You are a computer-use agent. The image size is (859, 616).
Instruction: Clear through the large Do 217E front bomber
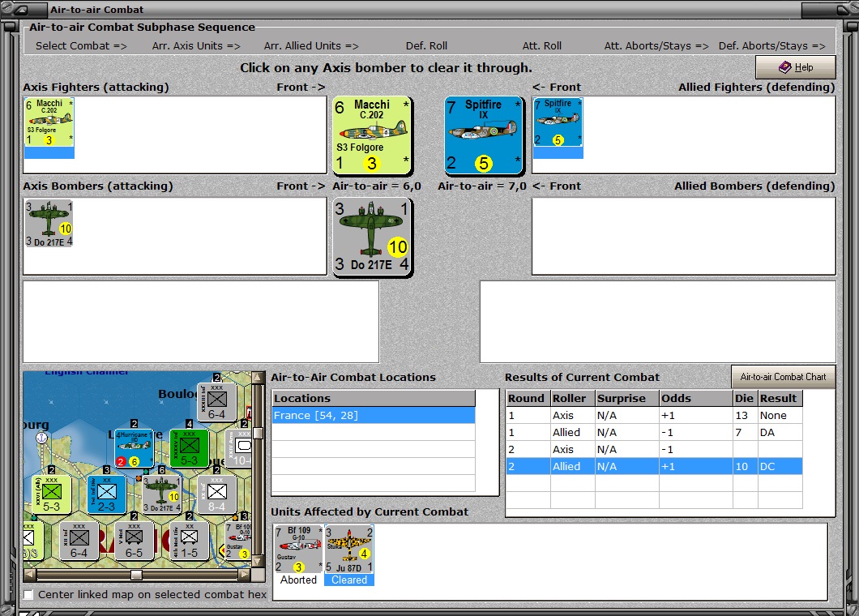(373, 236)
